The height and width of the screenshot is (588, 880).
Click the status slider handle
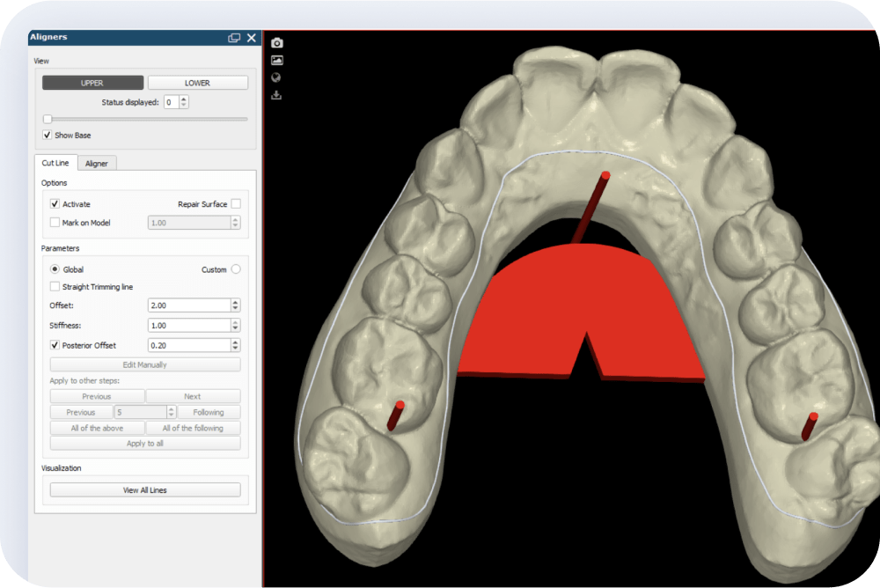pos(48,119)
